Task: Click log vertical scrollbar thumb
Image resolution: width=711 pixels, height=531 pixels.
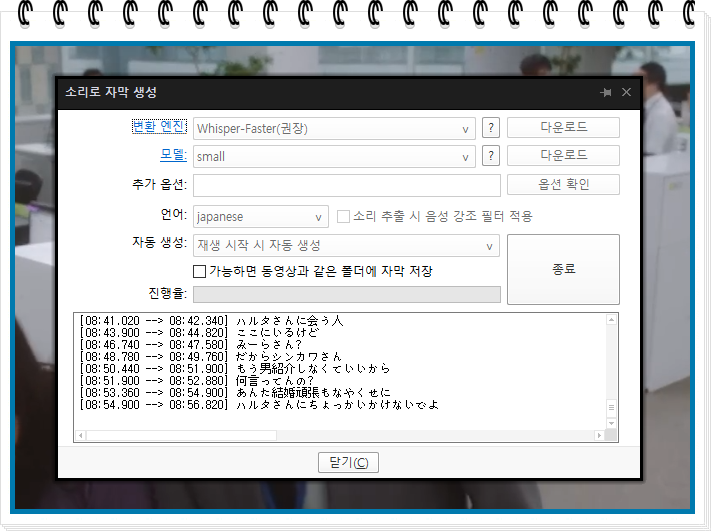Action: tap(611, 407)
